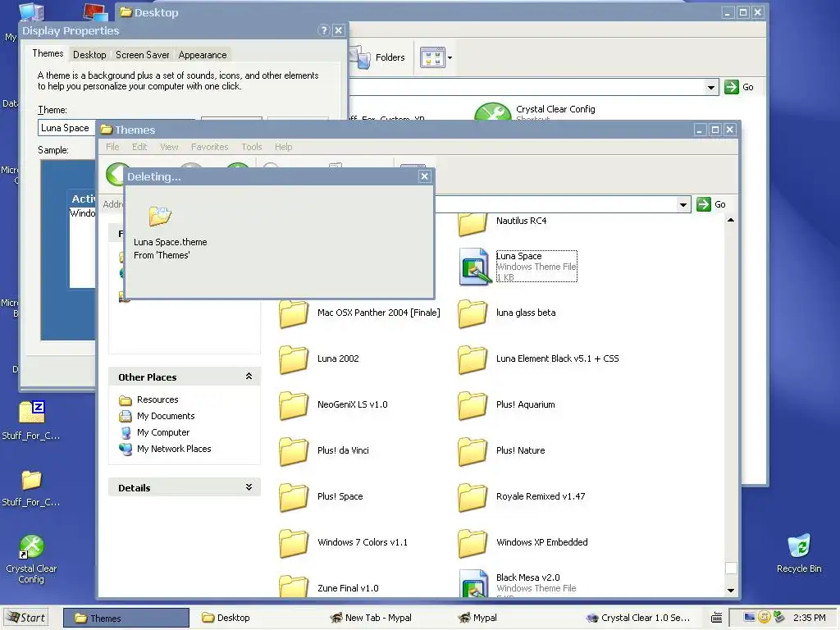Click Folders button in Desktop window toolbar
Screen dimensions: 840x630
coord(377,57)
